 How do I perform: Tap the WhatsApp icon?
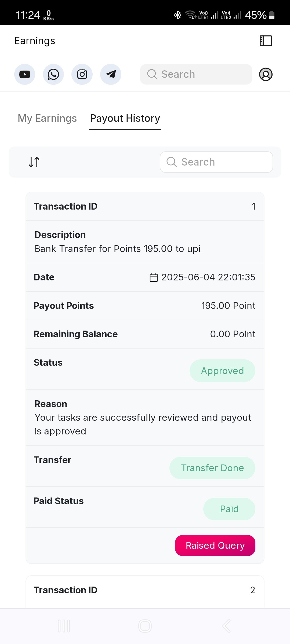pyautogui.click(x=53, y=74)
